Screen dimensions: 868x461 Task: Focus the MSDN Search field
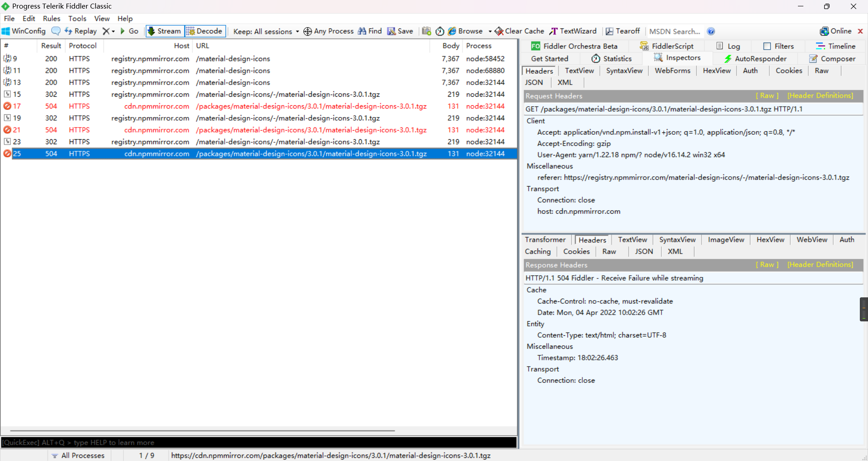click(x=675, y=31)
